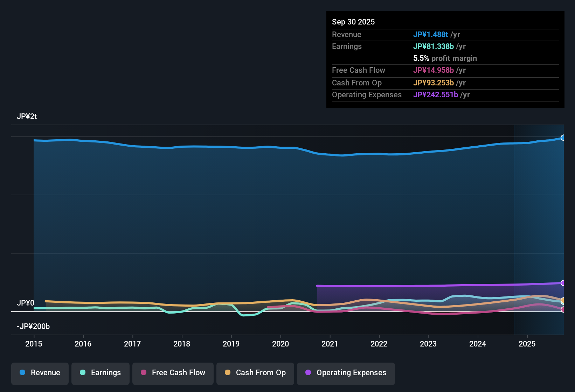Viewport: 575px width, 392px height.
Task: Toggle the Free Cash Flow legend button
Action: click(x=173, y=373)
